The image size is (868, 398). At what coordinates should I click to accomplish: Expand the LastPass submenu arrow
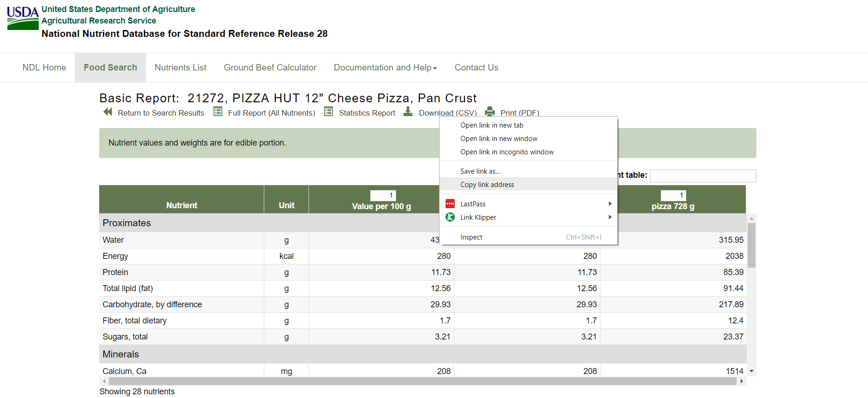pyautogui.click(x=610, y=204)
